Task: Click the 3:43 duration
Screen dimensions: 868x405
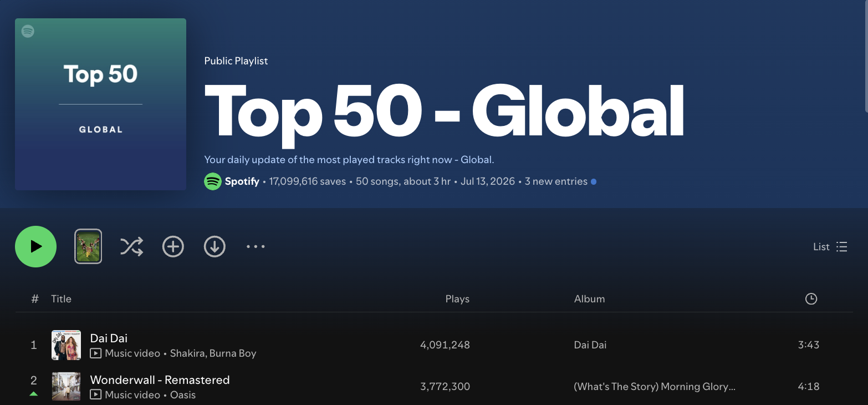Action: click(x=809, y=345)
